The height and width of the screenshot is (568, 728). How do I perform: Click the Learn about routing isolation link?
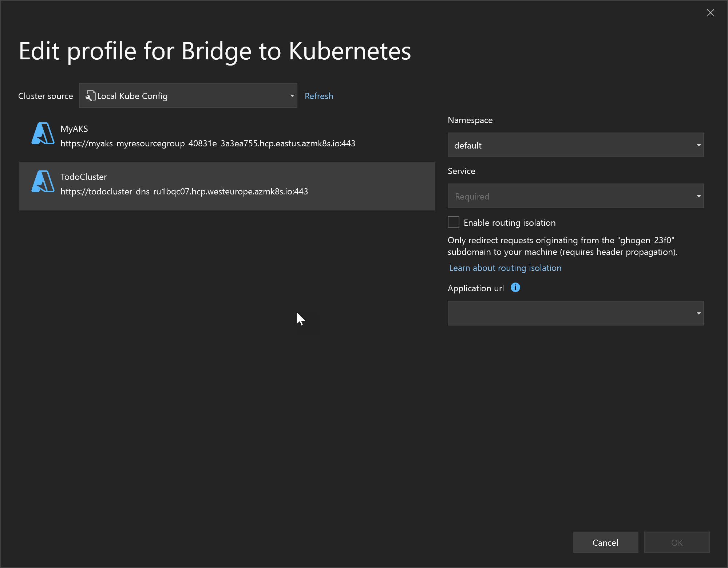point(505,267)
